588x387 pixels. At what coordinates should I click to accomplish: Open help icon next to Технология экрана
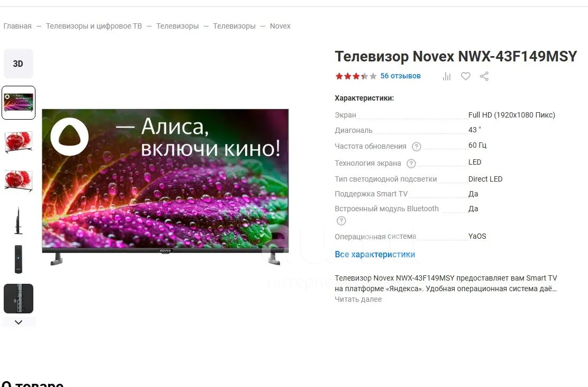[x=411, y=164]
